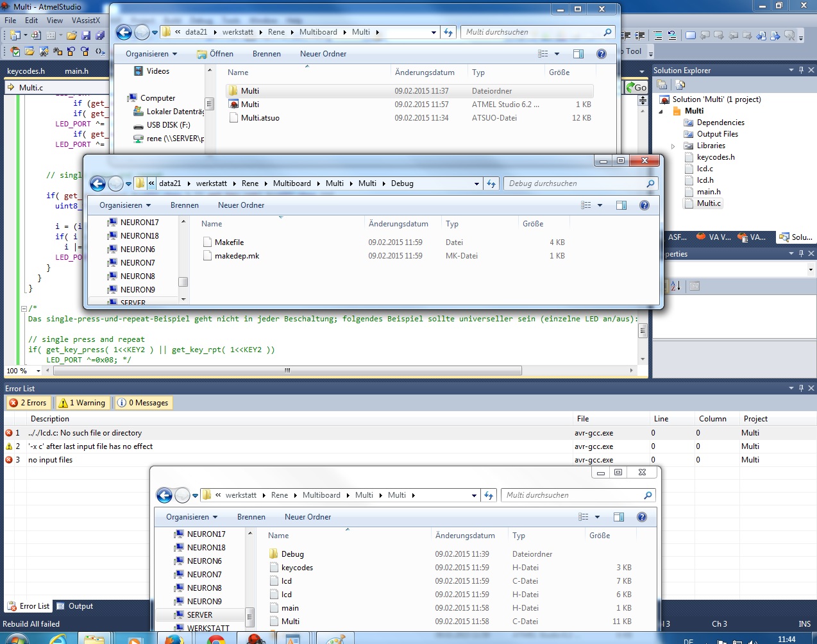Toggle auto-hide pin on Solution Explorer
817x644 pixels.
pos(801,70)
